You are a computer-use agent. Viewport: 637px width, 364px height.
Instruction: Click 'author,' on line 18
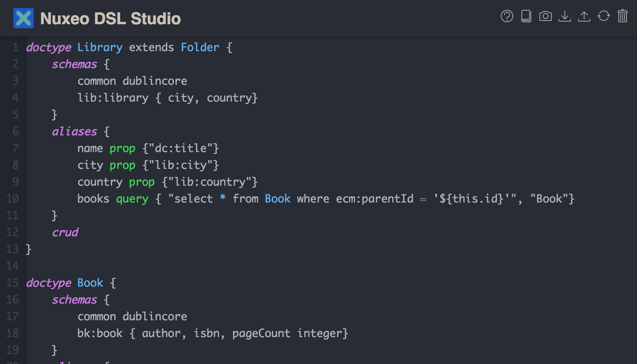(164, 333)
